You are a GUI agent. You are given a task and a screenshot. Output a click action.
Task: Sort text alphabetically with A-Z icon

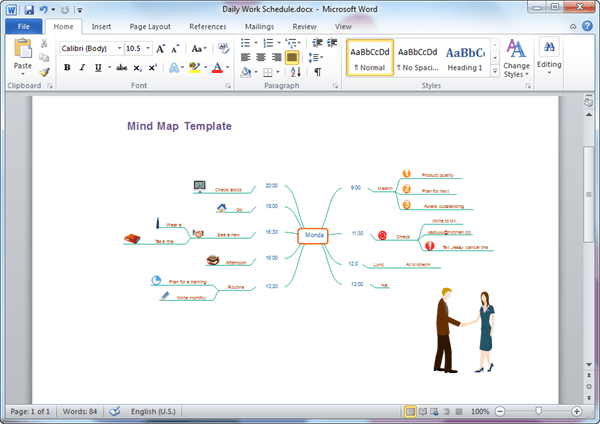click(295, 72)
